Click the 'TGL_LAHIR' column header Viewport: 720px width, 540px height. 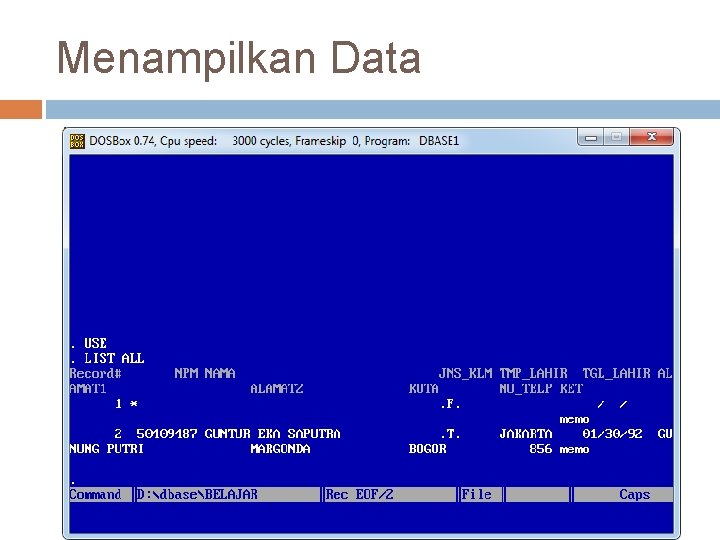616,373
